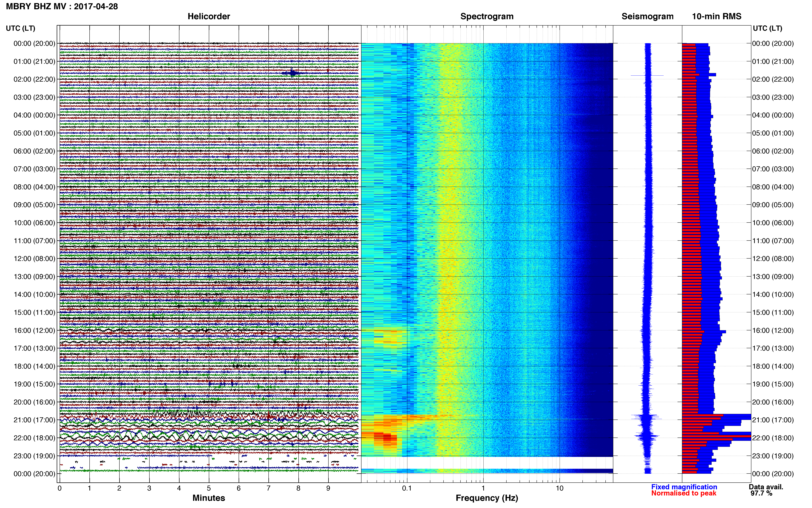
Task: Click the 'Helicorder' panel heading
Action: (209, 16)
